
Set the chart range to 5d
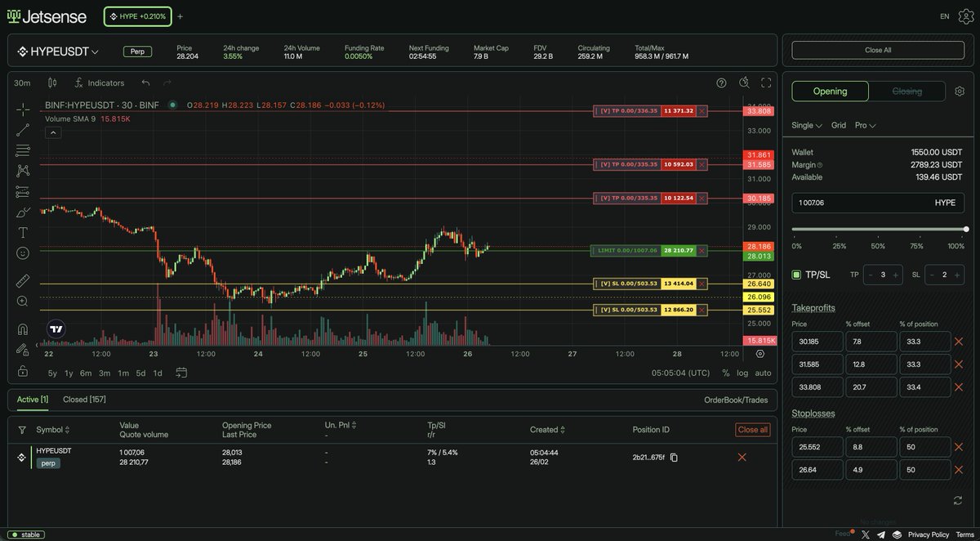(141, 373)
